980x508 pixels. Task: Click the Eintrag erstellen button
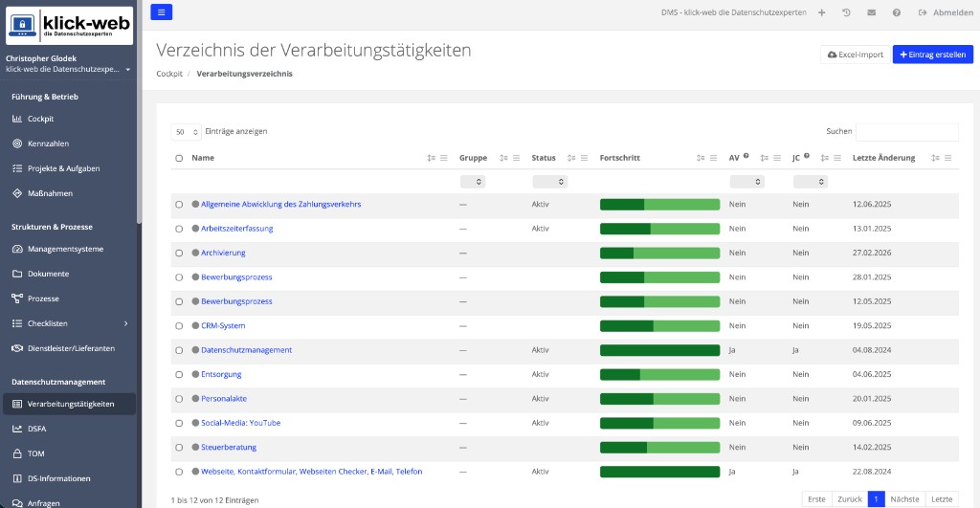coord(932,55)
